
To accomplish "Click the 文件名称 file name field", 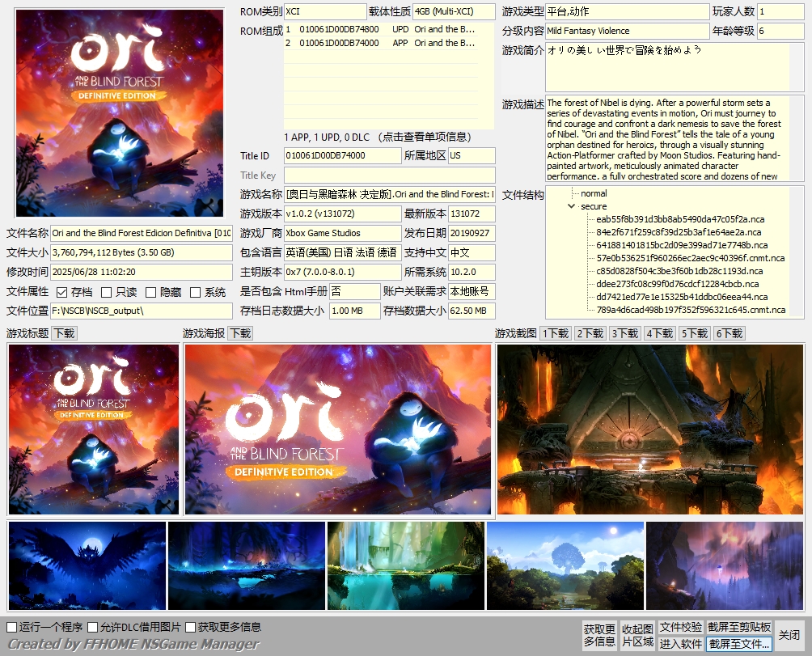I will point(142,233).
